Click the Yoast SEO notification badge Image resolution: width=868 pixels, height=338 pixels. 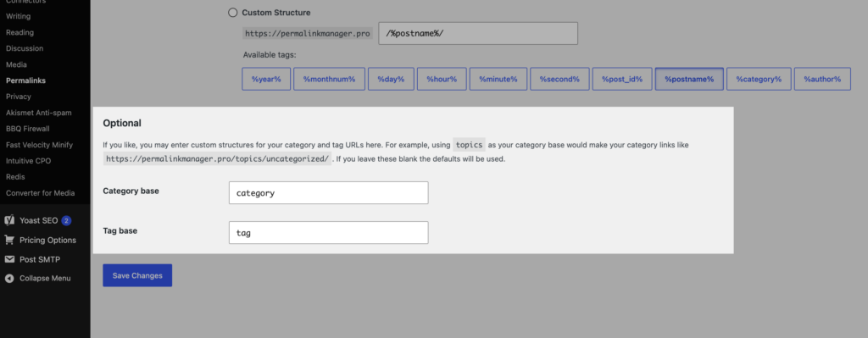click(66, 220)
